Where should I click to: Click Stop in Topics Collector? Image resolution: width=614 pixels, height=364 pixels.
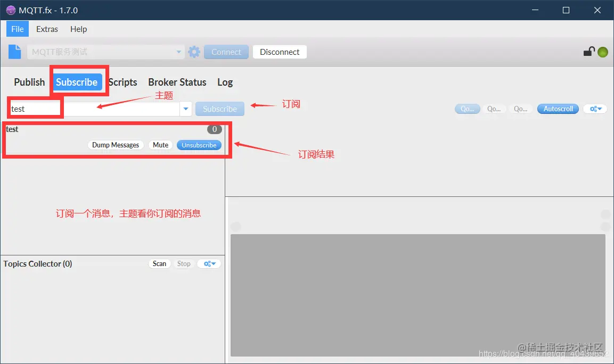(184, 264)
